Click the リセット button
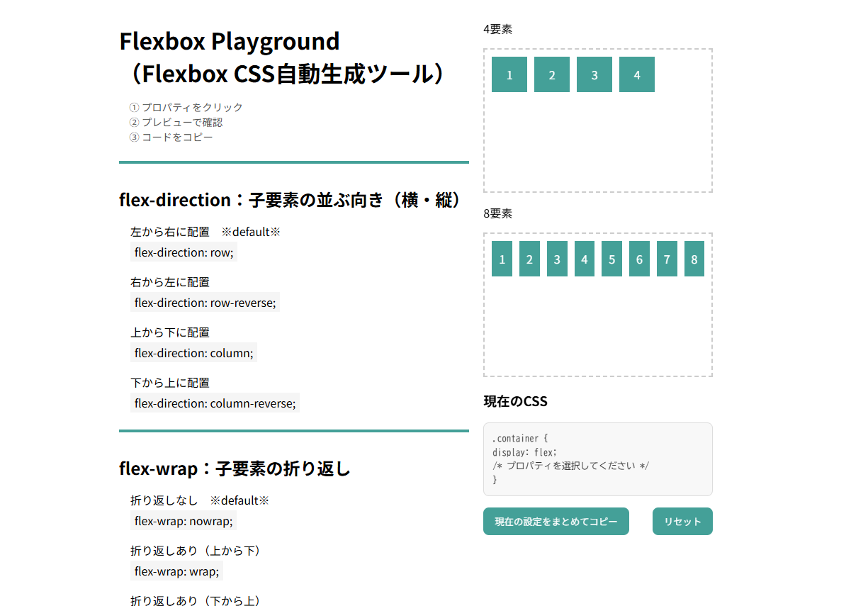Screen dimensions: 868x606 pyautogui.click(x=682, y=522)
